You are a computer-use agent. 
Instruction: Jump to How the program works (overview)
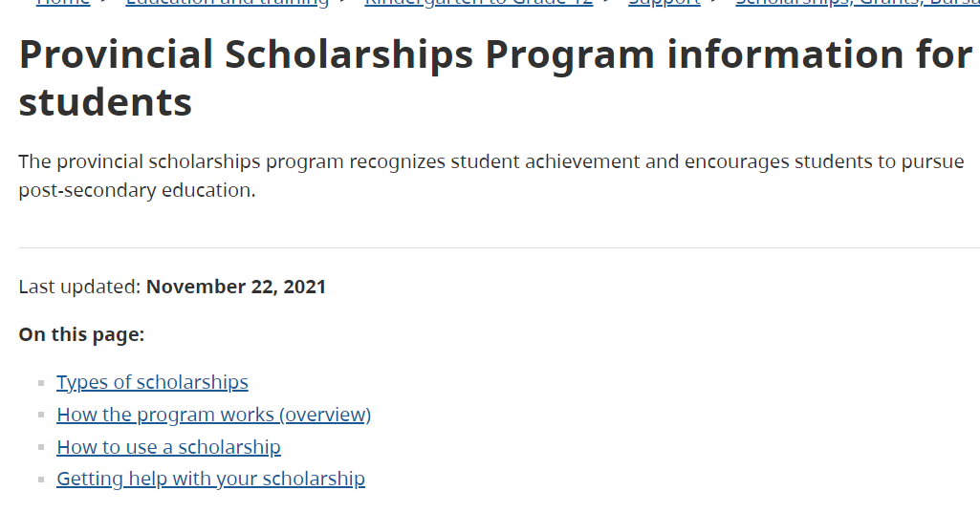[x=213, y=415]
